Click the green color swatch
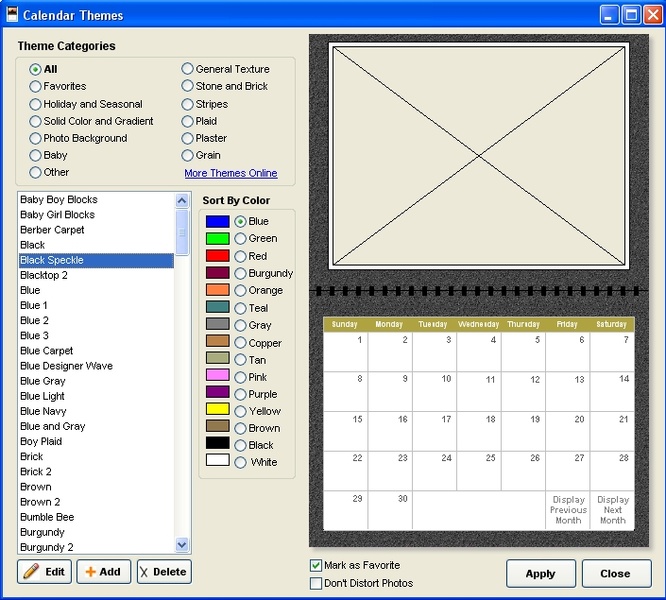 pos(217,238)
